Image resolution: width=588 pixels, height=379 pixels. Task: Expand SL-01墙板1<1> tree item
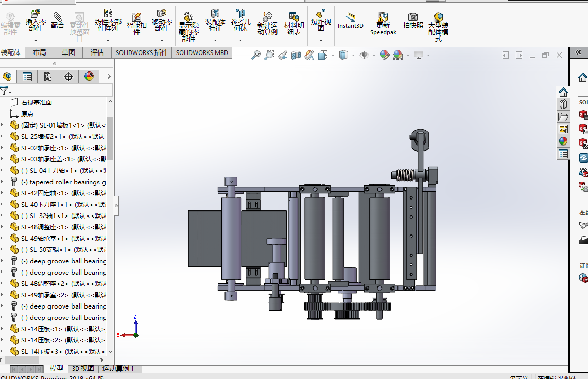2,125
